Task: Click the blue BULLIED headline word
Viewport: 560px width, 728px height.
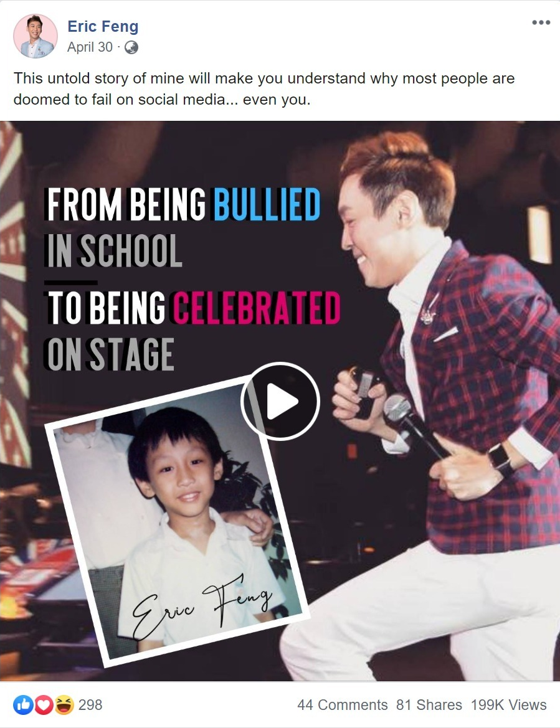Action: click(267, 204)
